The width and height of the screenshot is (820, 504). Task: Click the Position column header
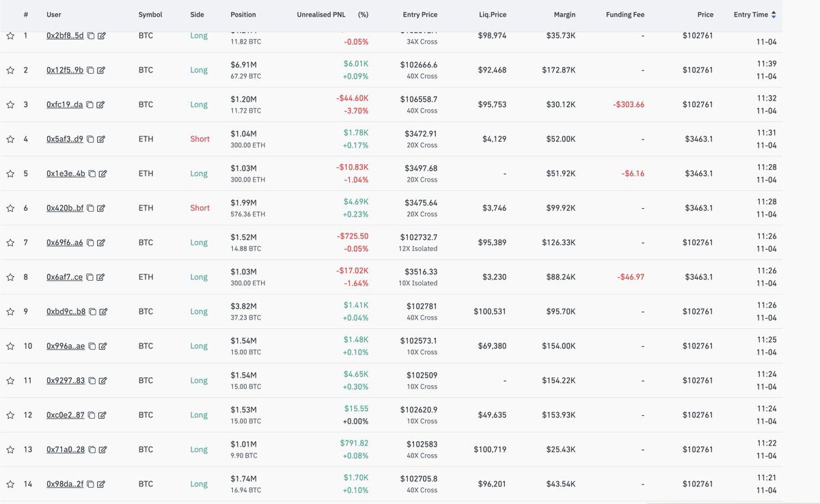pyautogui.click(x=243, y=14)
